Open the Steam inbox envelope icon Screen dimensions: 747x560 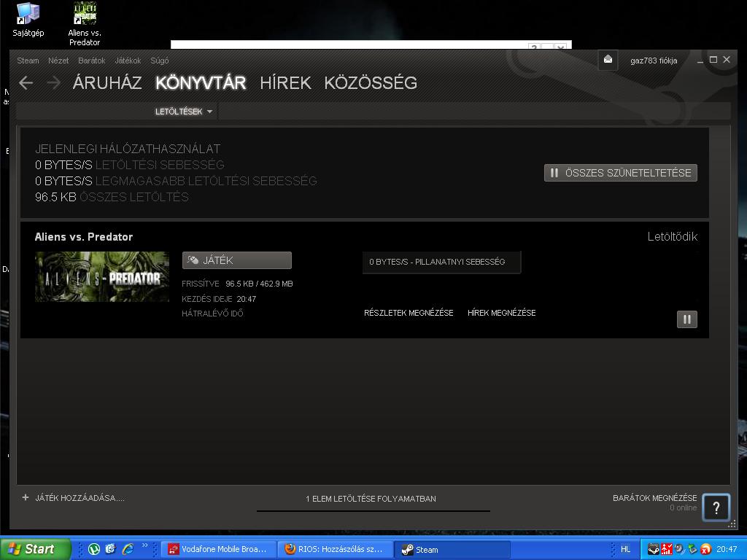click(608, 60)
